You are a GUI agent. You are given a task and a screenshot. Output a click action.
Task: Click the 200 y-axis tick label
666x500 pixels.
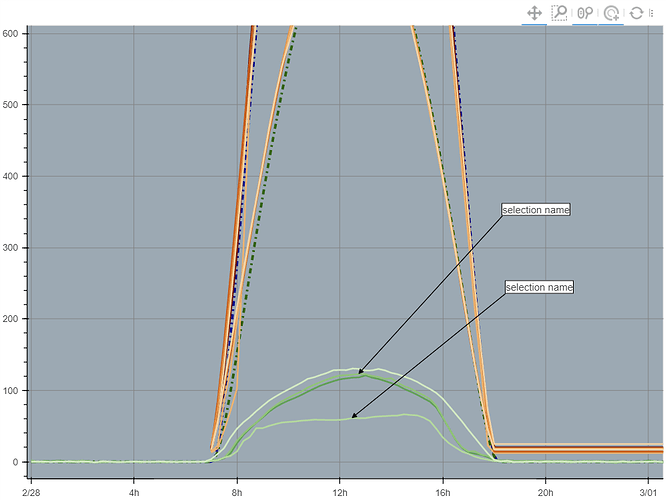tap(10, 319)
